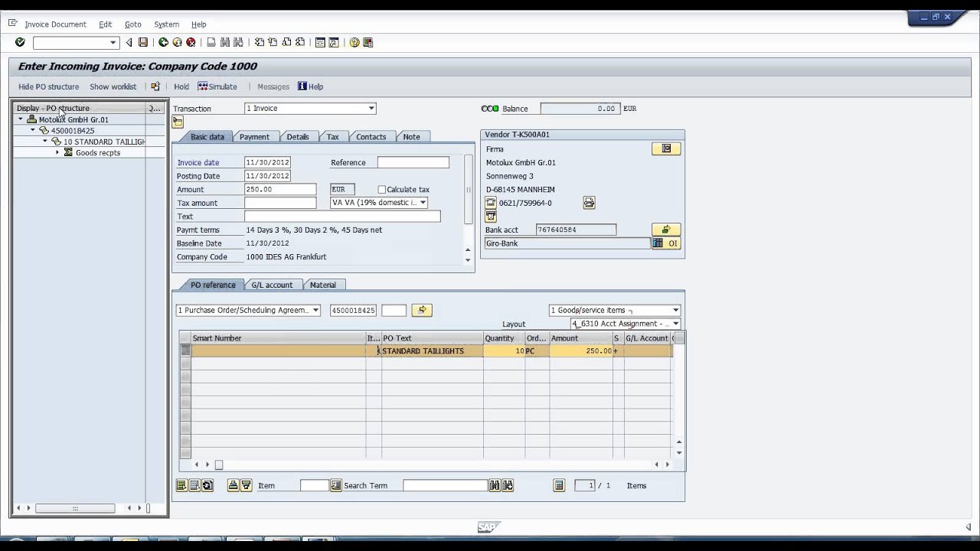Collapse the 4500018425 purchase order node
The image size is (980, 551).
33,131
